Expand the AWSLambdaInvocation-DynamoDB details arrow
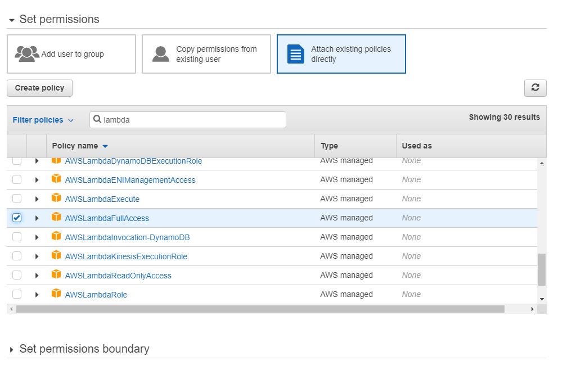 click(x=37, y=237)
